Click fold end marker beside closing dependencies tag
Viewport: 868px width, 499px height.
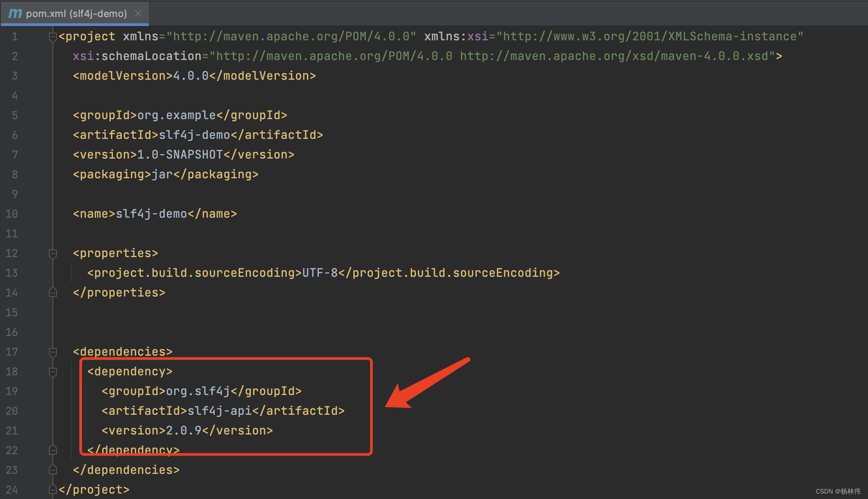[52, 470]
